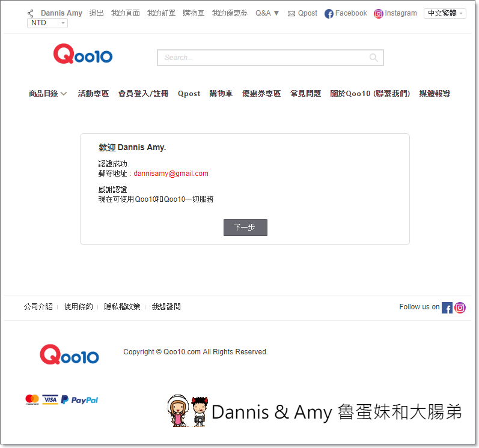
Task: Click the 下一步 button
Action: [x=245, y=228]
